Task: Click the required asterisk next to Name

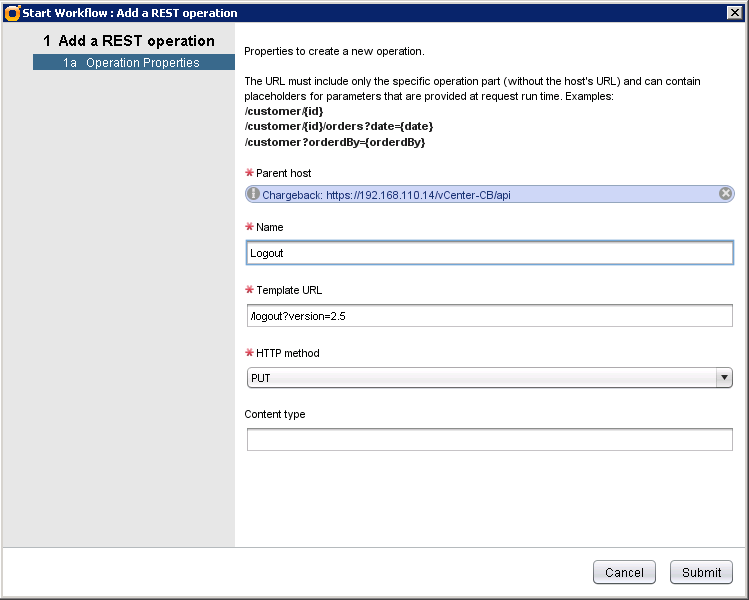Action: coord(249,228)
